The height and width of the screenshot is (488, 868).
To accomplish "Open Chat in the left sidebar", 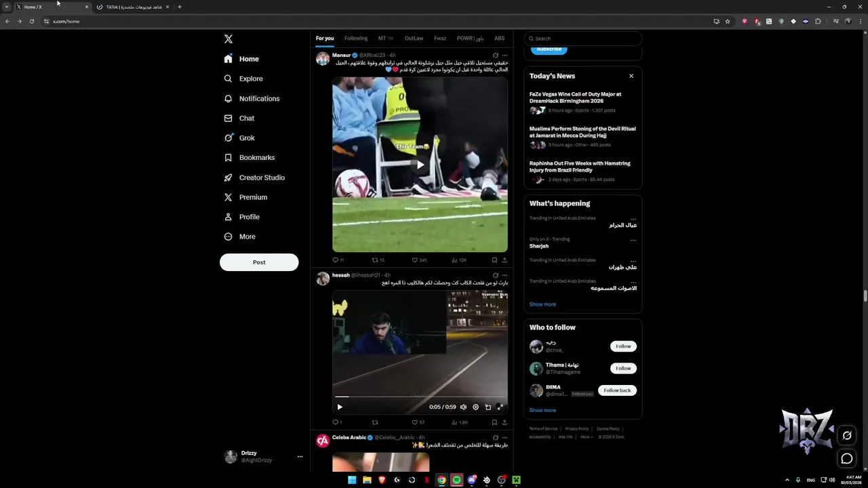I will [x=239, y=118].
